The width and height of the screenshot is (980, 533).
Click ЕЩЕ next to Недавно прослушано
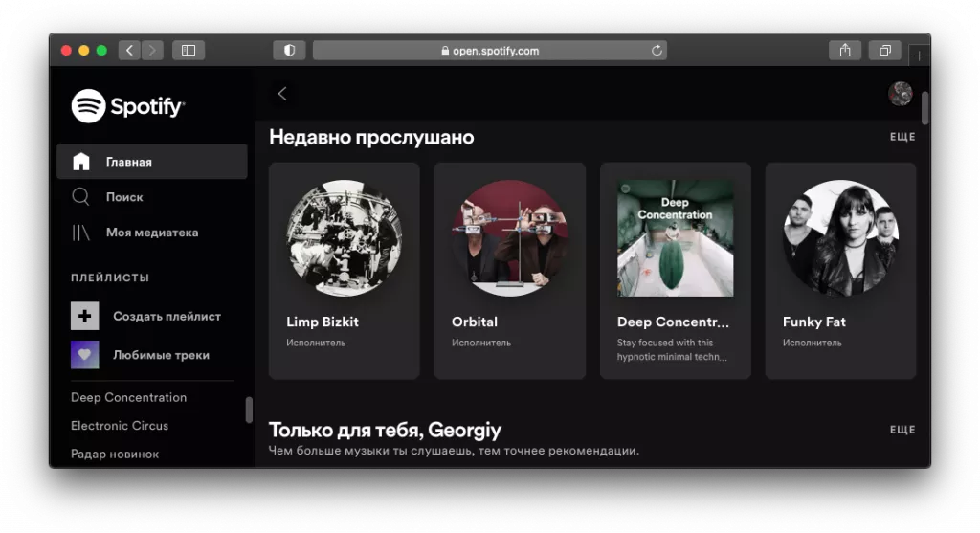(902, 137)
